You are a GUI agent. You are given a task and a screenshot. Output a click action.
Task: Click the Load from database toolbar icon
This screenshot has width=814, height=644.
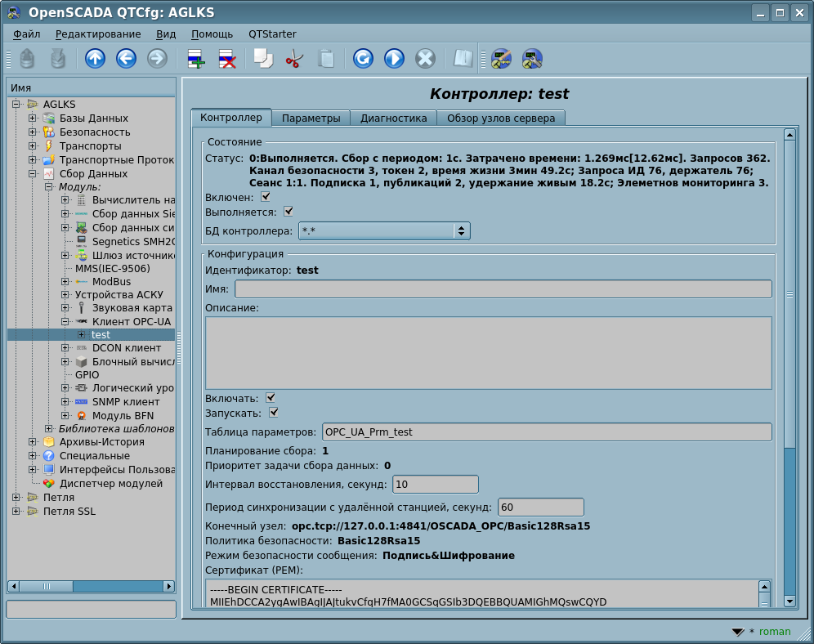[x=27, y=59]
